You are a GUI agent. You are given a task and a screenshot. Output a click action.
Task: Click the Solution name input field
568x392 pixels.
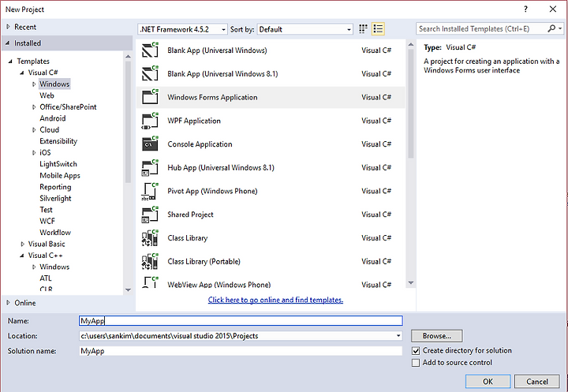coord(241,351)
